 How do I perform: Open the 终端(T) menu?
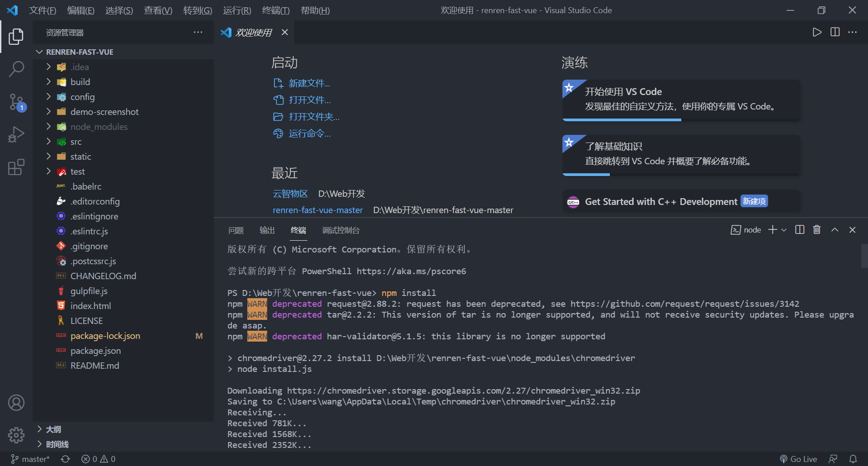click(276, 10)
